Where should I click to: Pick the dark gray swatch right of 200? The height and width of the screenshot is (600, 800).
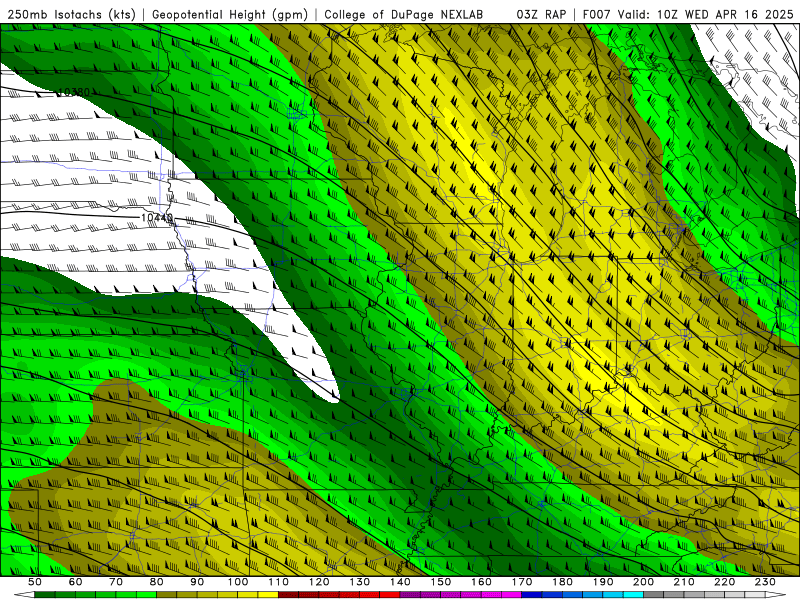(653, 594)
